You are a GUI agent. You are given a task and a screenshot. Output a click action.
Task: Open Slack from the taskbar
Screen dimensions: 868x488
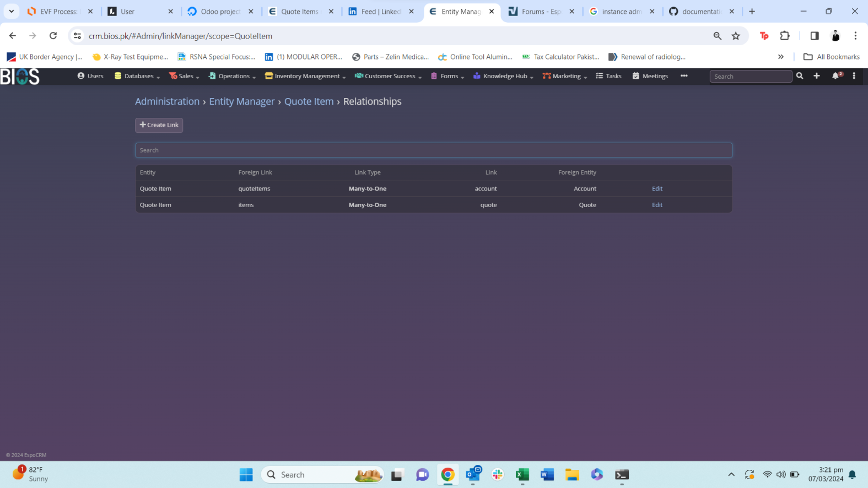pos(498,475)
